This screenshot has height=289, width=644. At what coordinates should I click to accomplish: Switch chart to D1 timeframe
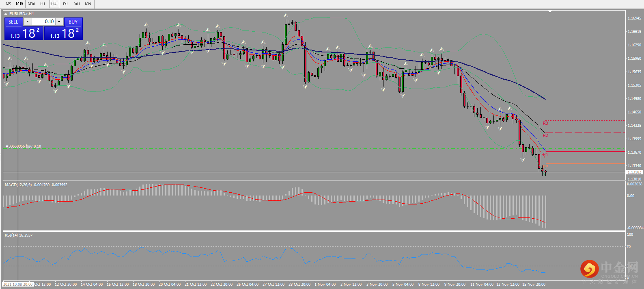pos(65,4)
